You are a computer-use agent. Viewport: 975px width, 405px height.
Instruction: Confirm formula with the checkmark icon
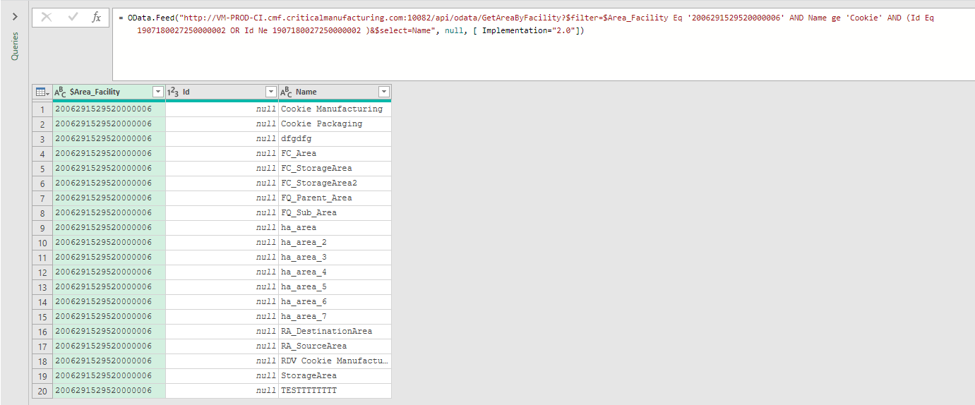pyautogui.click(x=72, y=17)
